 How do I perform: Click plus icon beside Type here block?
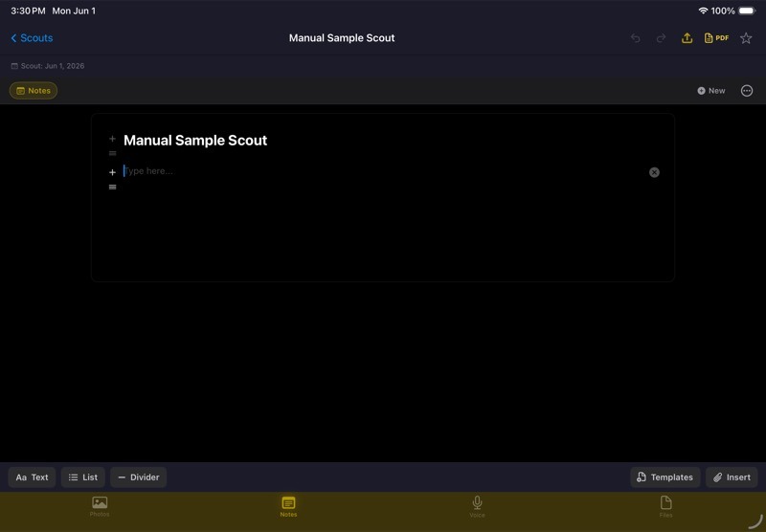point(112,172)
